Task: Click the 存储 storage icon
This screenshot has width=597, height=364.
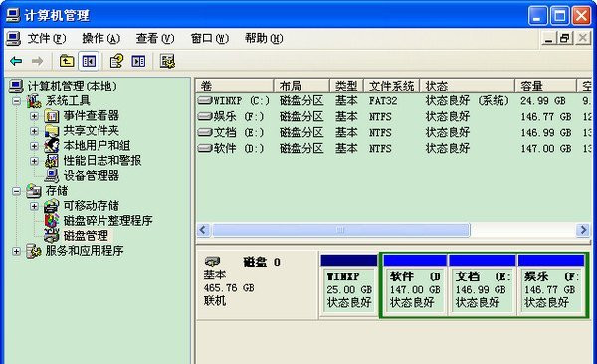Action: click(x=34, y=191)
